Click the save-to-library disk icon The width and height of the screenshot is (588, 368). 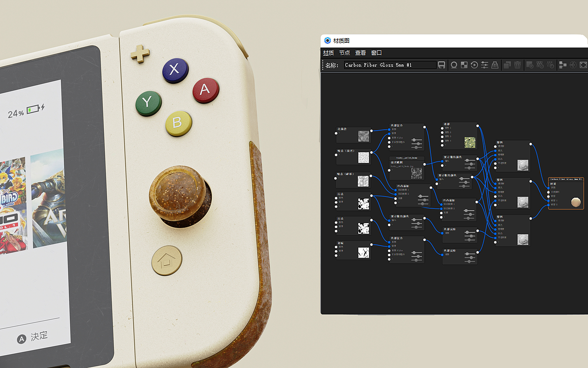(x=441, y=65)
